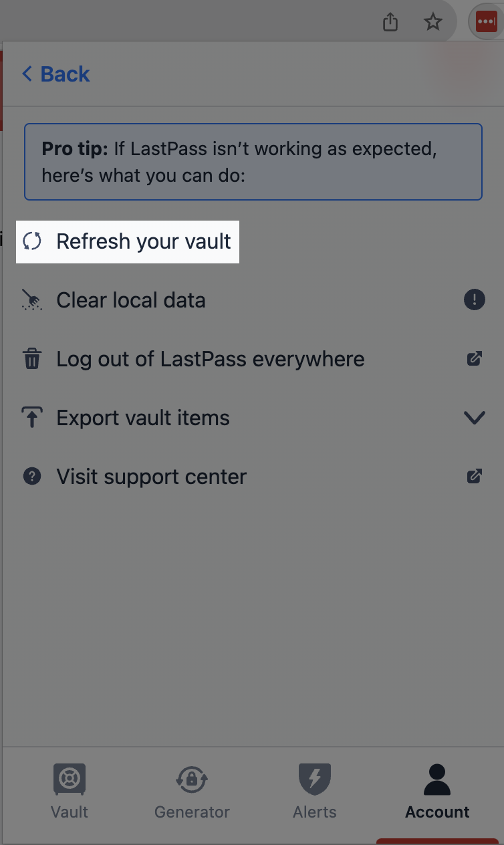
Task: Go Back using the chevron link
Action: pyautogui.click(x=56, y=74)
